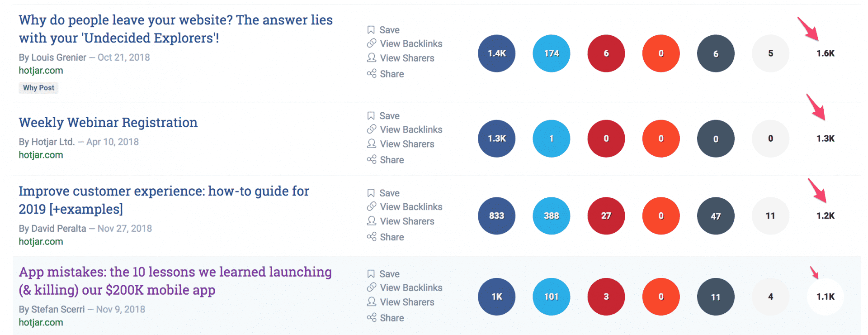Click the Save link on the Weekly Webinar row

tap(389, 116)
